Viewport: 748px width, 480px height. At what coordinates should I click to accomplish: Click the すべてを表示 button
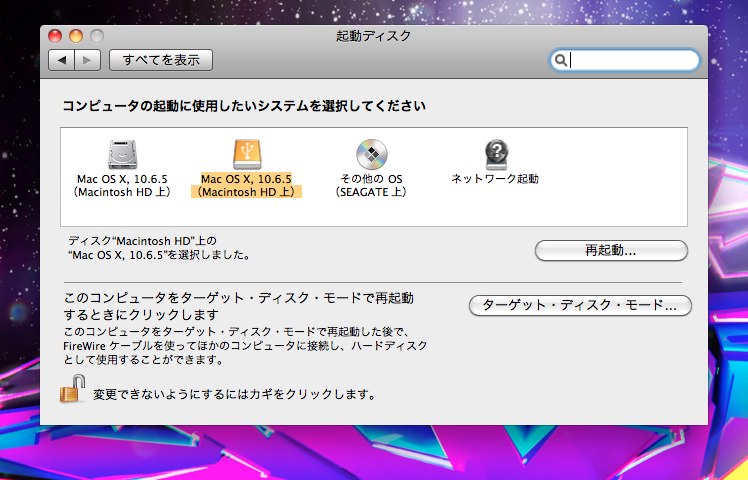(x=161, y=60)
